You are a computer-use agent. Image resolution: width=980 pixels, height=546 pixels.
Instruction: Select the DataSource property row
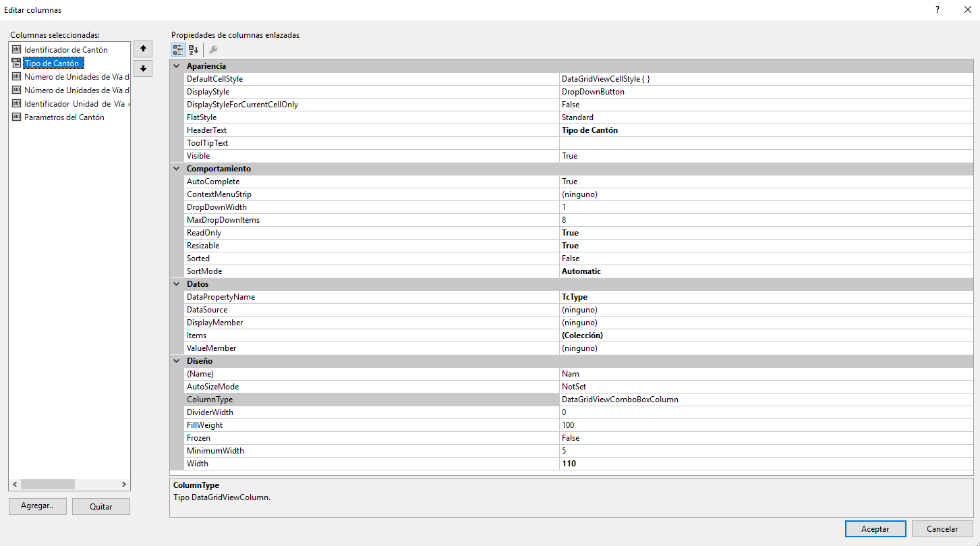point(578,310)
